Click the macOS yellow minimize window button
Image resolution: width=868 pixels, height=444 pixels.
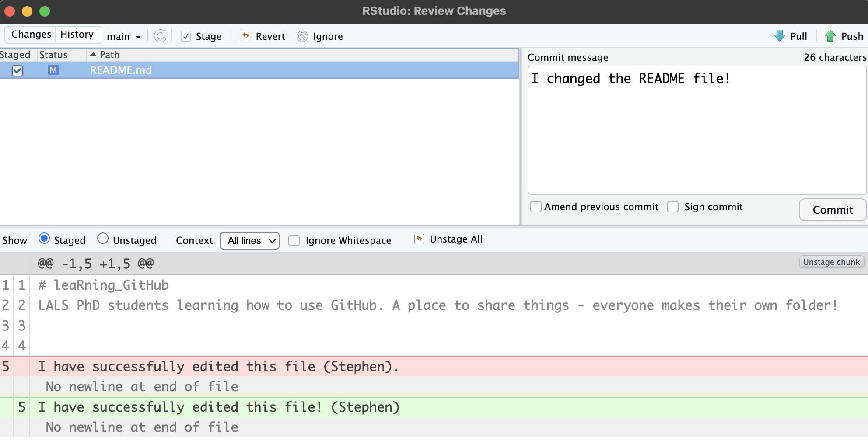pos(27,11)
